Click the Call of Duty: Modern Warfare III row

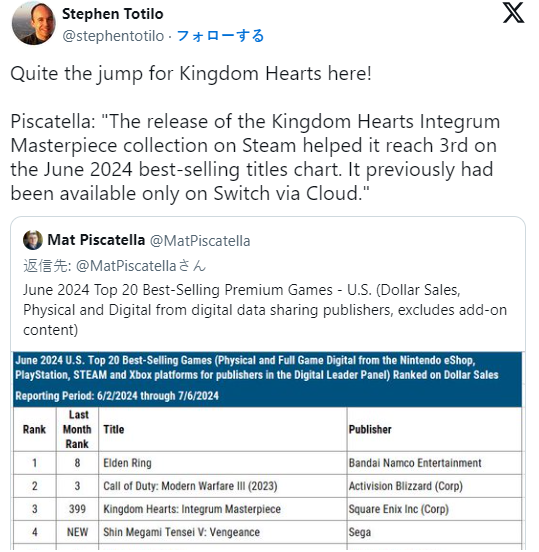coord(268,486)
